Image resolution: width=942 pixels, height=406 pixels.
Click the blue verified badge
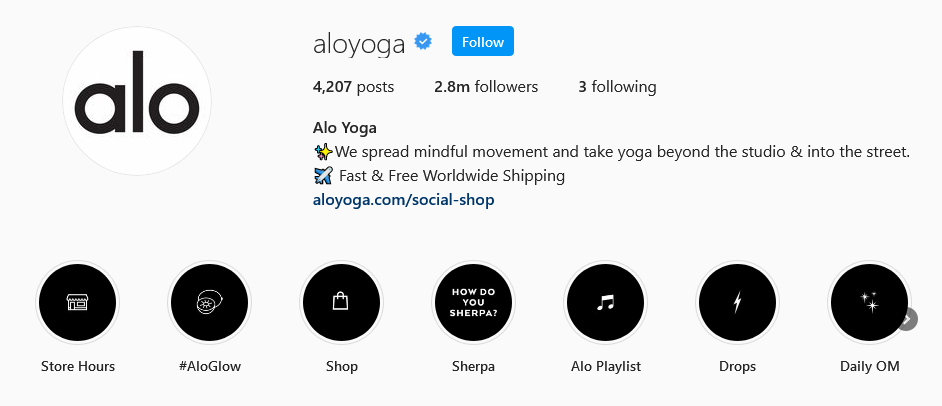pyautogui.click(x=424, y=42)
